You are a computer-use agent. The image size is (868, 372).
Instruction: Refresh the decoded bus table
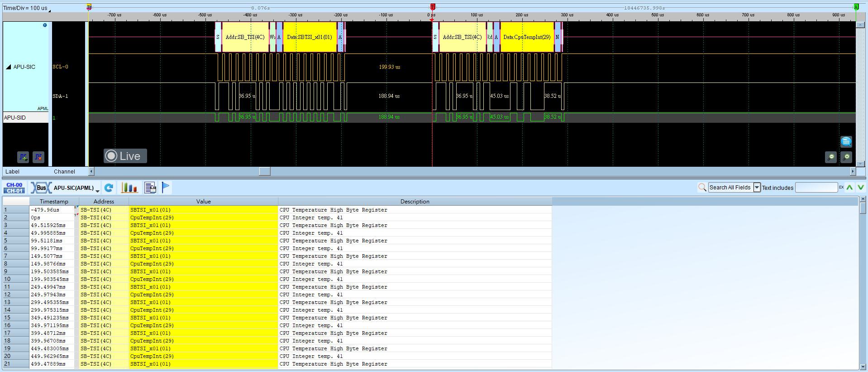click(109, 188)
